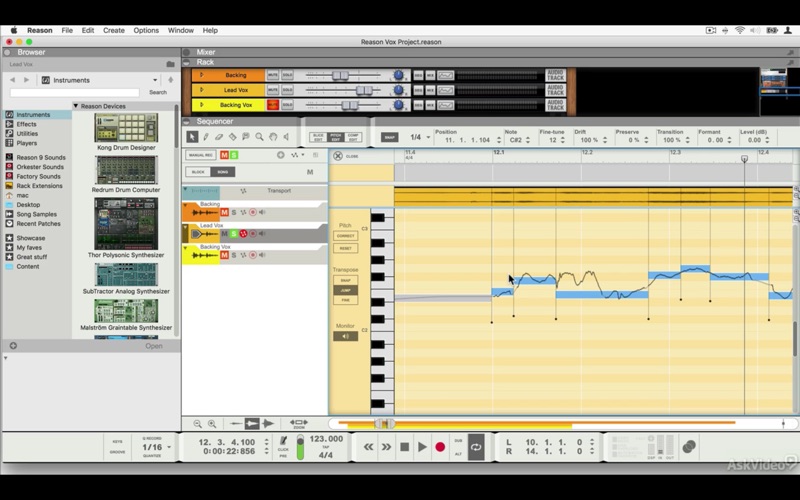Click the Close edit mode X icon

pos(338,156)
